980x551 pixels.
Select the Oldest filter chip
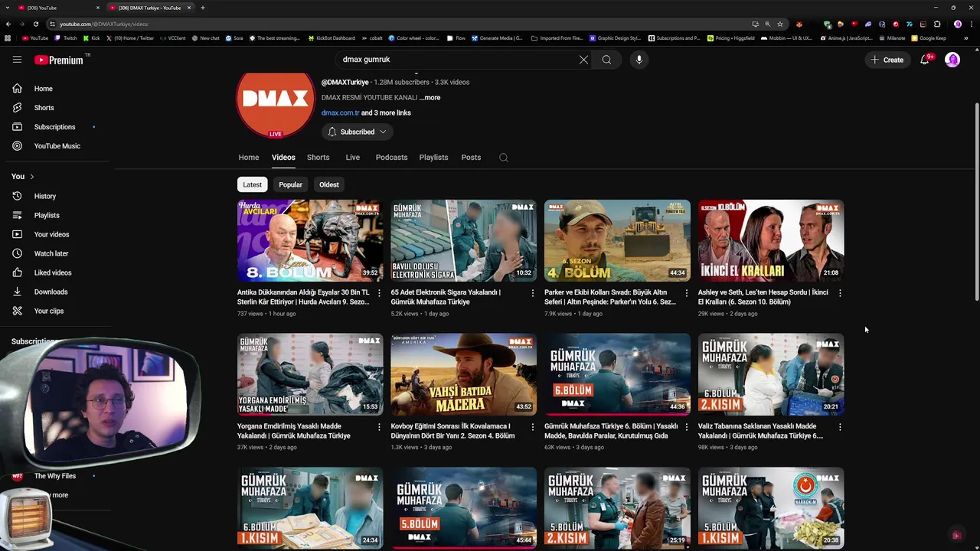click(x=329, y=184)
